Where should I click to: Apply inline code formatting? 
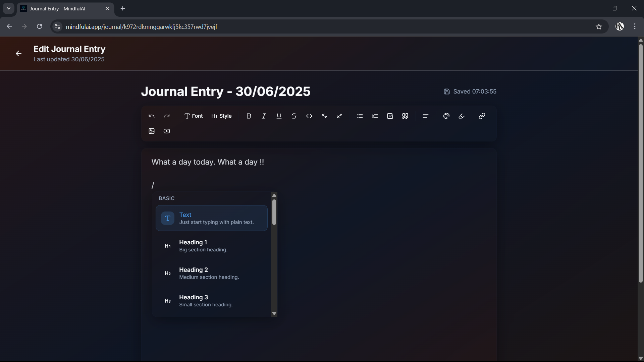309,116
